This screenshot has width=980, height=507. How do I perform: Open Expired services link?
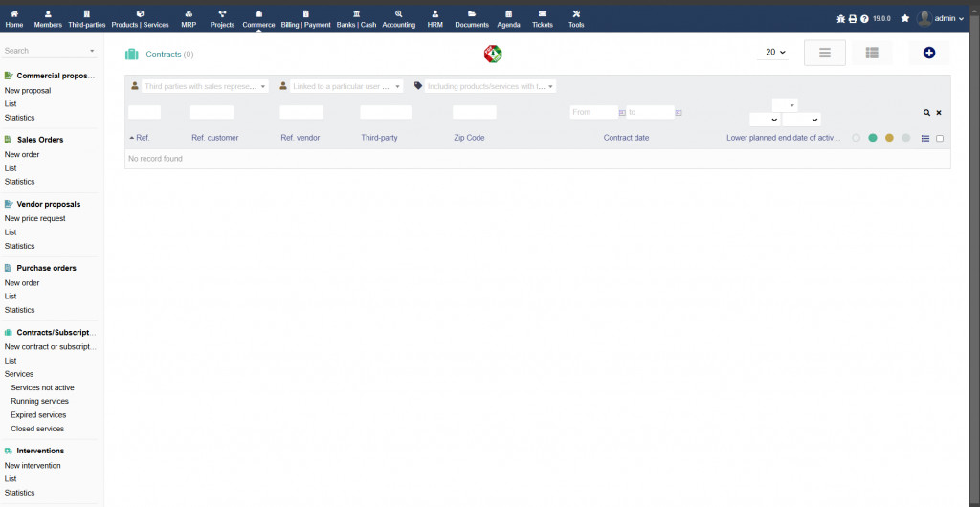point(38,415)
